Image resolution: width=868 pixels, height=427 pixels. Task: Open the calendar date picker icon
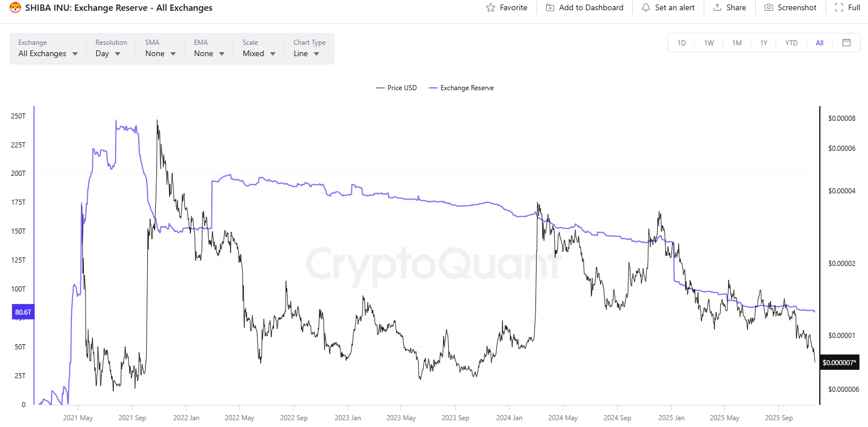pos(846,43)
